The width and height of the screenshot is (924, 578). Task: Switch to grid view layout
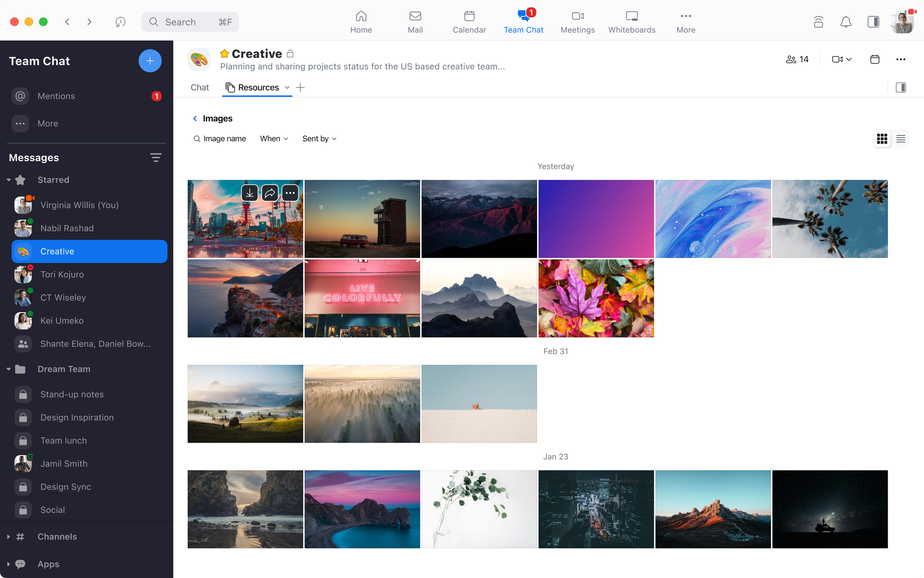881,139
